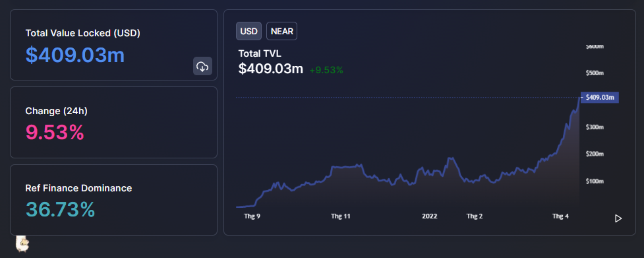Click the $300m y-axis label
This screenshot has height=258, width=644.
595,127
